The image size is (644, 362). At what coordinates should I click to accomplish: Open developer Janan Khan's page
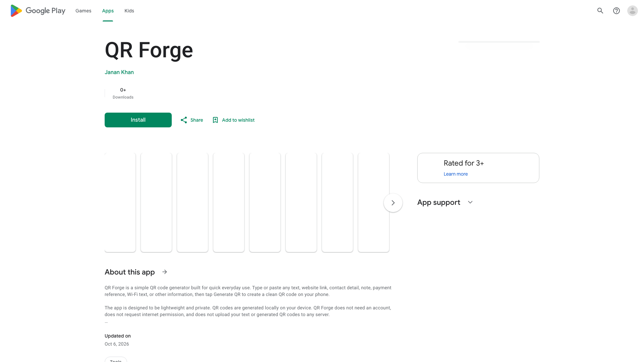pos(119,72)
